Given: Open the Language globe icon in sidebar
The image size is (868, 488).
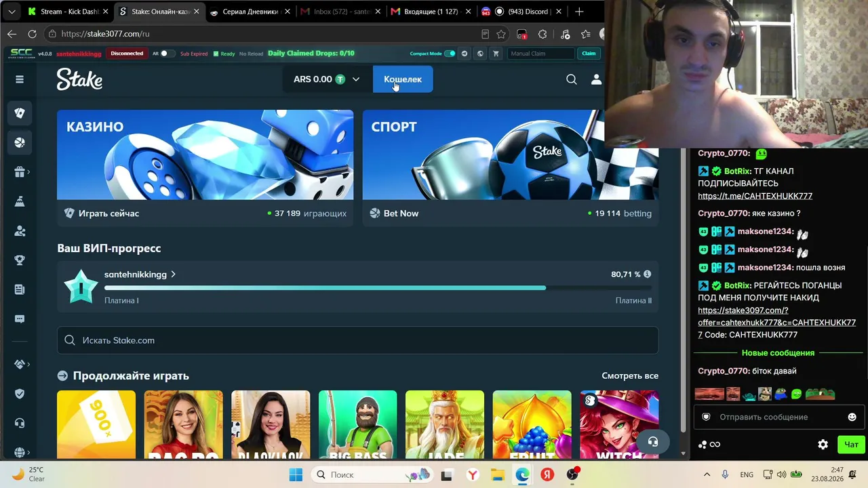Looking at the screenshot, I should 20,452.
